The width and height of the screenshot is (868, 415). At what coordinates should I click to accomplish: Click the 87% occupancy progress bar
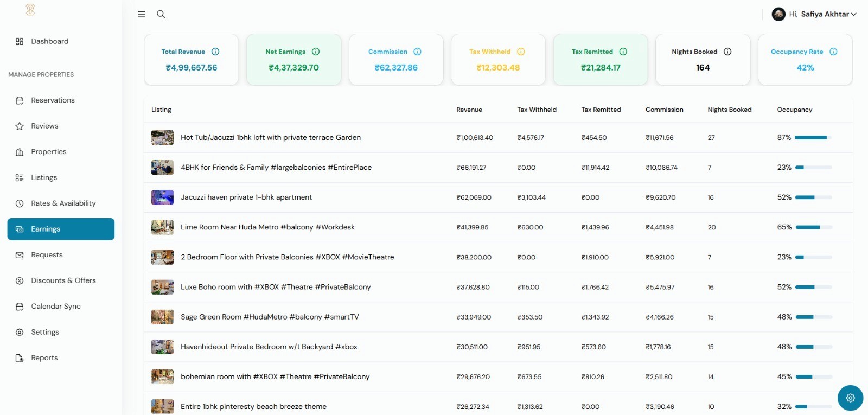(x=813, y=138)
